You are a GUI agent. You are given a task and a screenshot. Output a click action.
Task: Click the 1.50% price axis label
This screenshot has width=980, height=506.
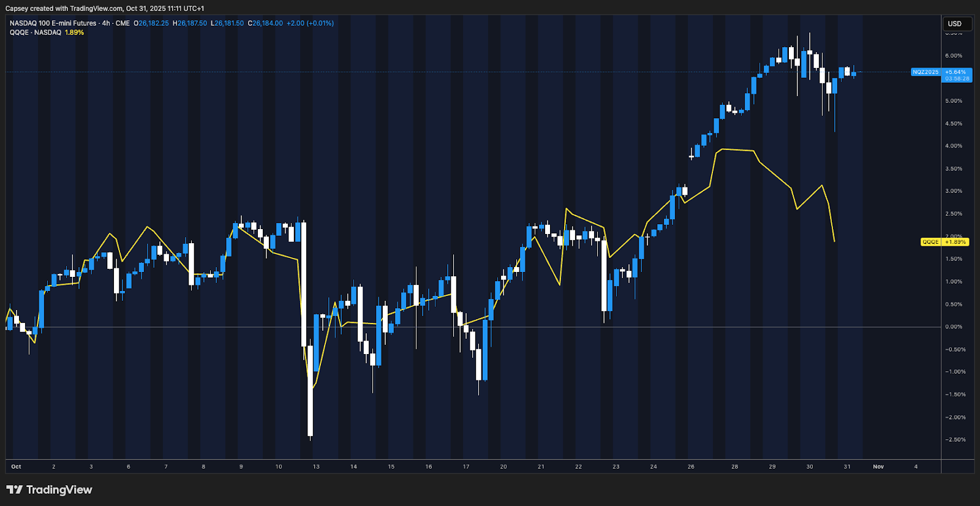954,259
